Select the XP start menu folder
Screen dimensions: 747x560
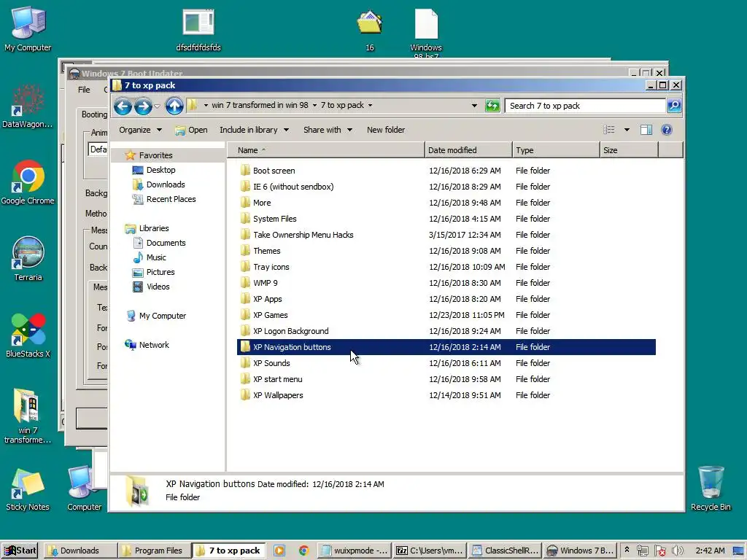click(x=278, y=379)
